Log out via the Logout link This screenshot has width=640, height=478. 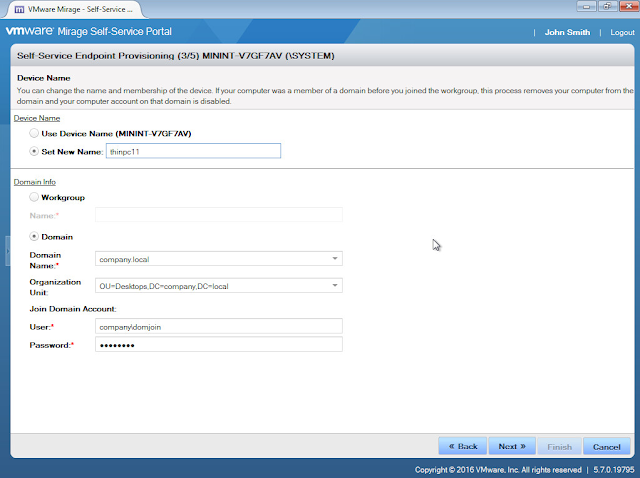622,32
